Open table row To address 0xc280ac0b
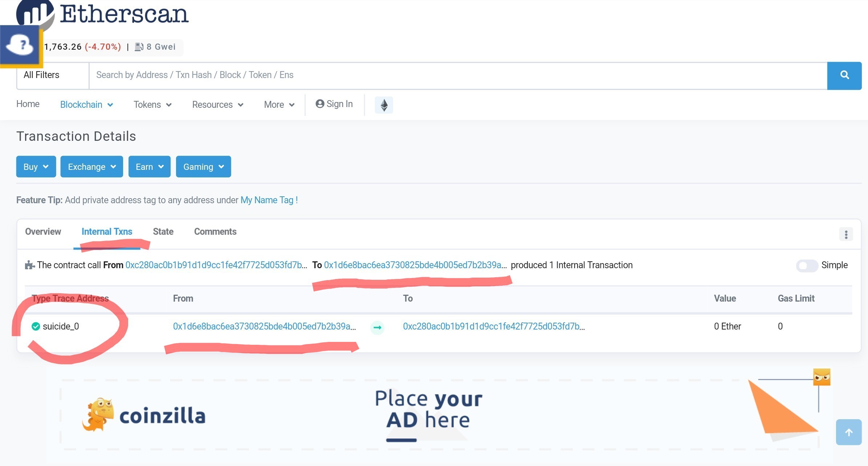 coord(494,326)
